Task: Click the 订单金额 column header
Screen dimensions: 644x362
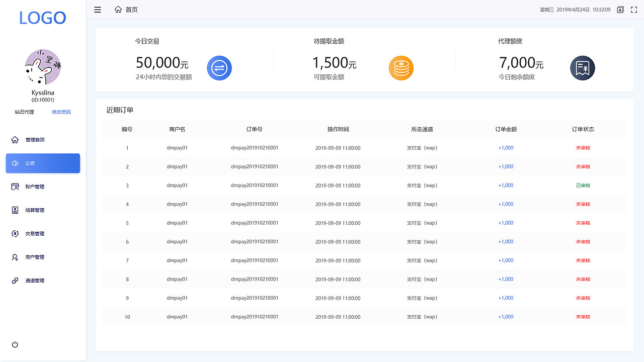Action: coord(506,129)
